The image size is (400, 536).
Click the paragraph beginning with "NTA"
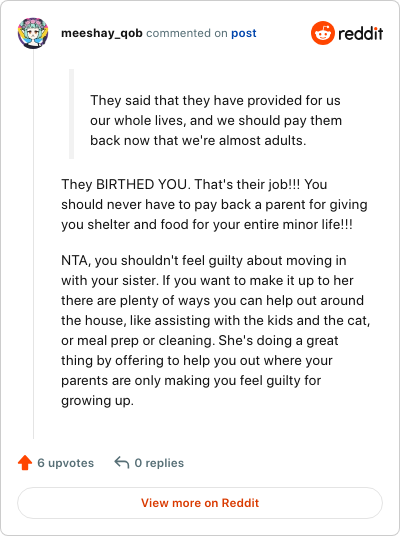tap(215, 330)
